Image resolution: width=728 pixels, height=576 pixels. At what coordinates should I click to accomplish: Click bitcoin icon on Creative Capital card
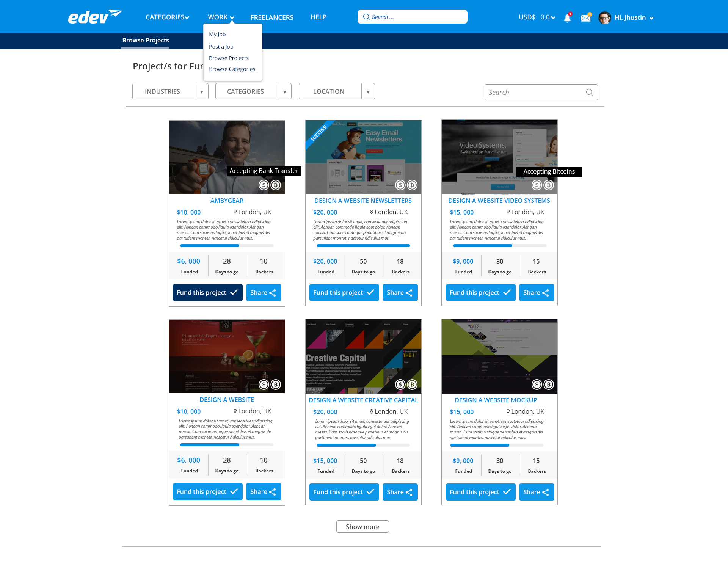tap(412, 385)
